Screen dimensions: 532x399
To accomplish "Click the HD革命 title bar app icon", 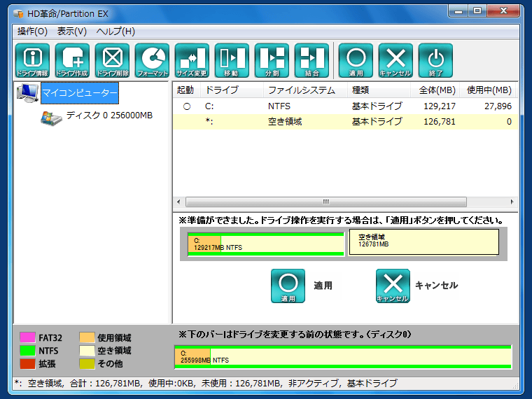I will click(x=18, y=14).
